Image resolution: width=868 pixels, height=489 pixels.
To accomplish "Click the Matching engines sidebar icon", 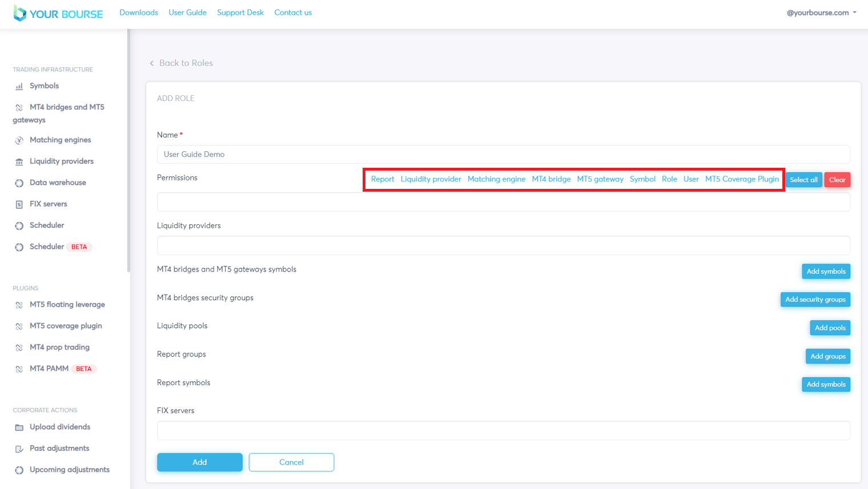I will click(x=19, y=140).
